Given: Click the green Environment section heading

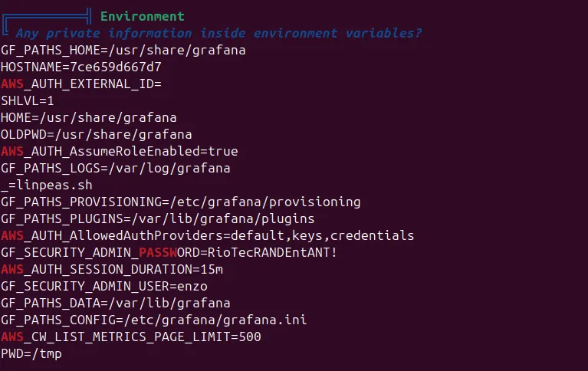Looking at the screenshot, I should (142, 16).
